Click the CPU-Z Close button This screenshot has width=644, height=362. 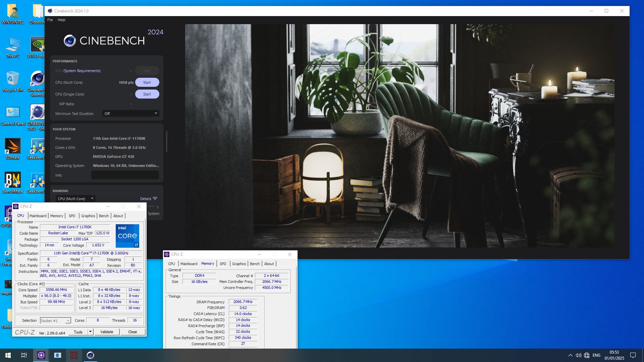[x=132, y=332]
